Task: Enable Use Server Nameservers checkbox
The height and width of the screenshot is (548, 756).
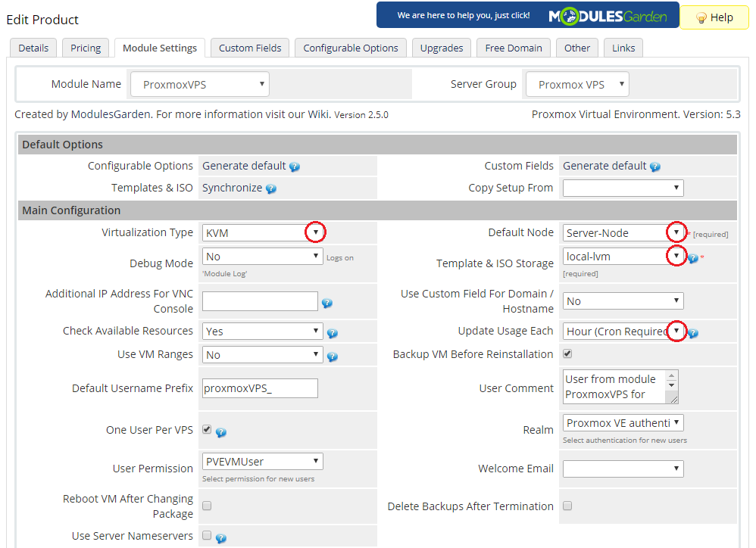Action: point(207,535)
